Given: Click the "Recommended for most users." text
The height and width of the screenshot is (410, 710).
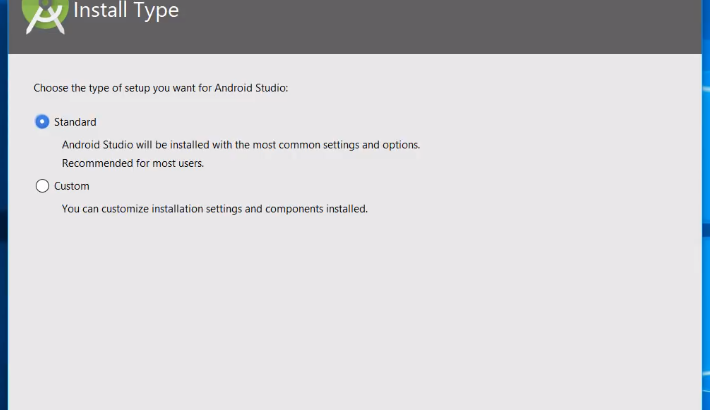Looking at the screenshot, I should (x=139, y=163).
